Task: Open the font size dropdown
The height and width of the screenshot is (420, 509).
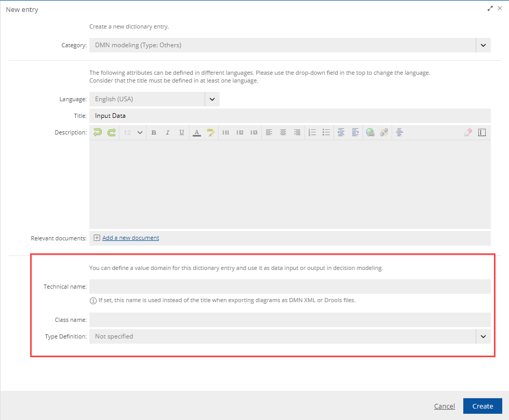Action: point(133,132)
